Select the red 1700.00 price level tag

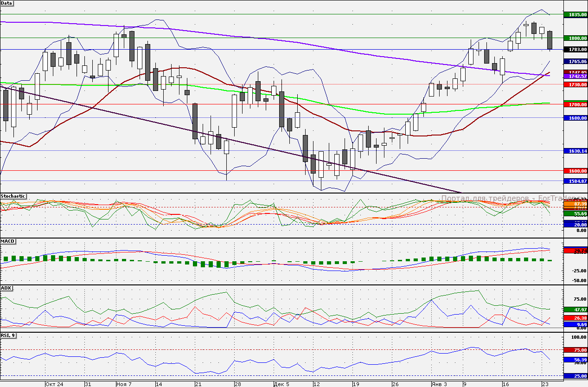pyautogui.click(x=575, y=105)
